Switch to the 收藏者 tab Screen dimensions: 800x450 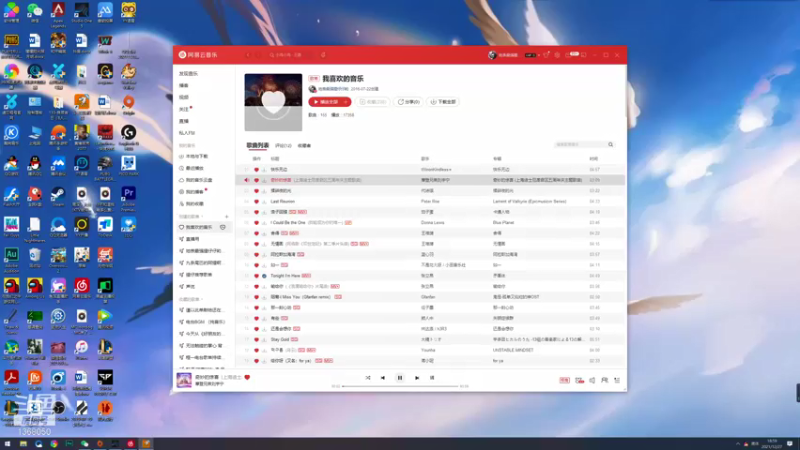pos(304,146)
